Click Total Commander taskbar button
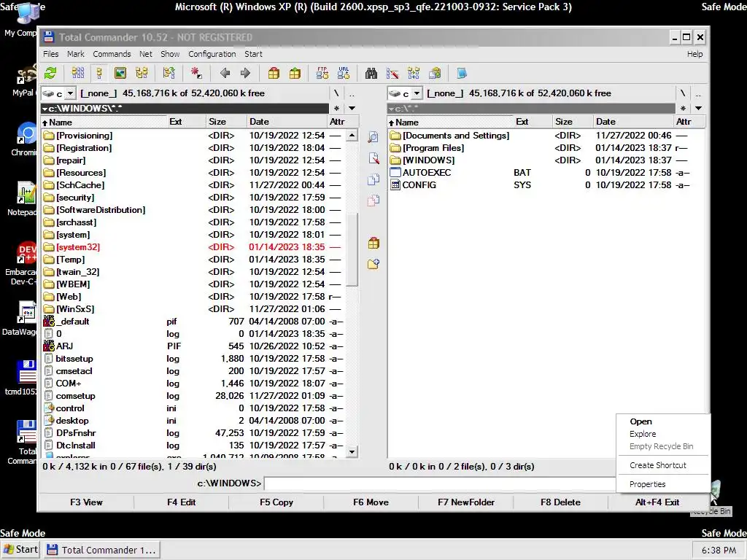The height and width of the screenshot is (560, 747). tap(102, 550)
